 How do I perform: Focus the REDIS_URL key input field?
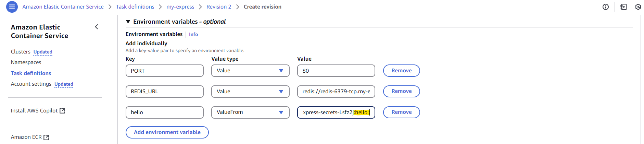click(165, 92)
